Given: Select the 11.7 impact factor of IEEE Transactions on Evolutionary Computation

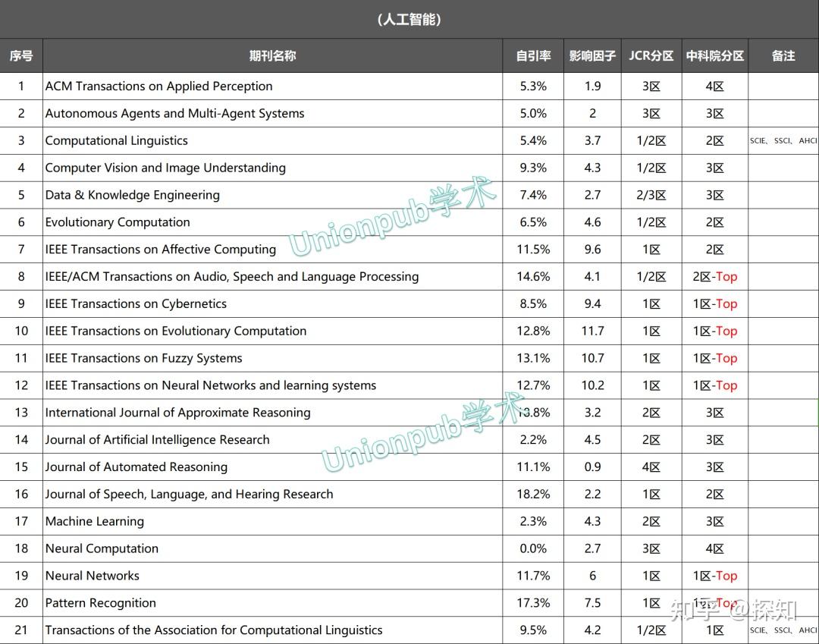Looking at the screenshot, I should click(x=592, y=331).
